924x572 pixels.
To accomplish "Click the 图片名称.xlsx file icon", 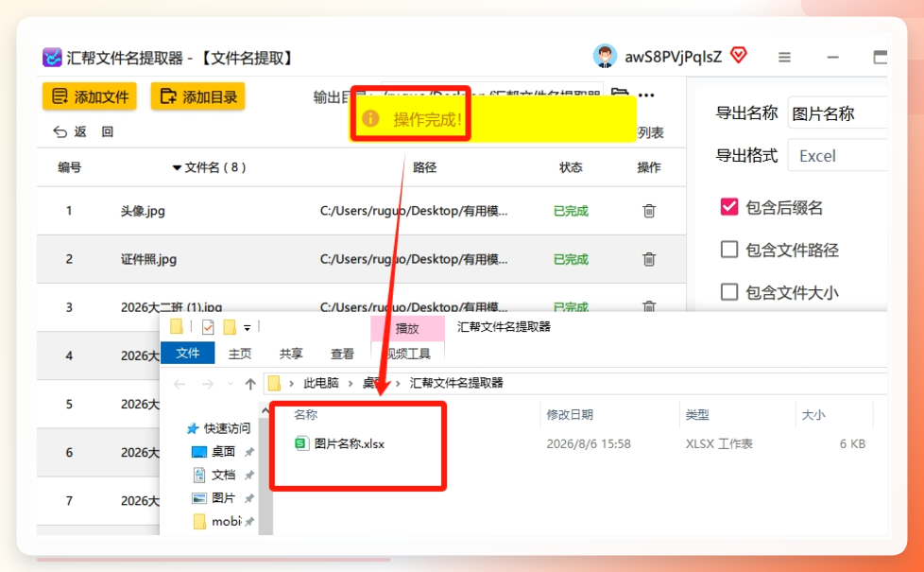I will 301,443.
